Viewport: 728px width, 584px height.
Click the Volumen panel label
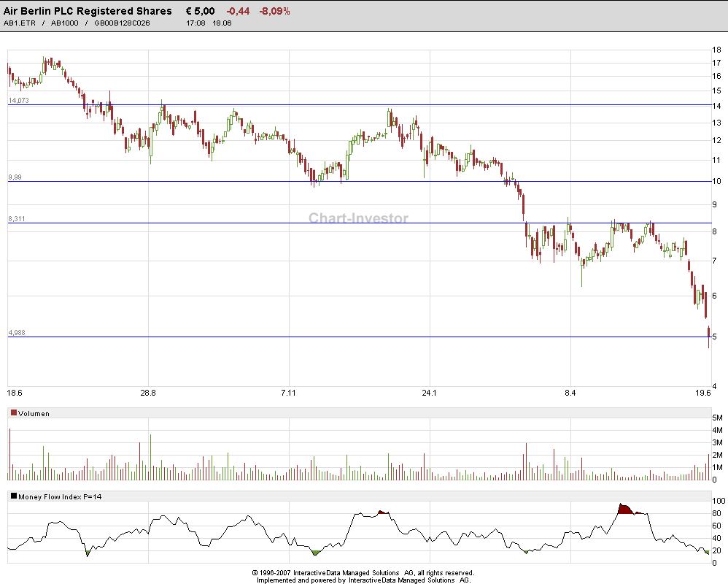tap(34, 413)
